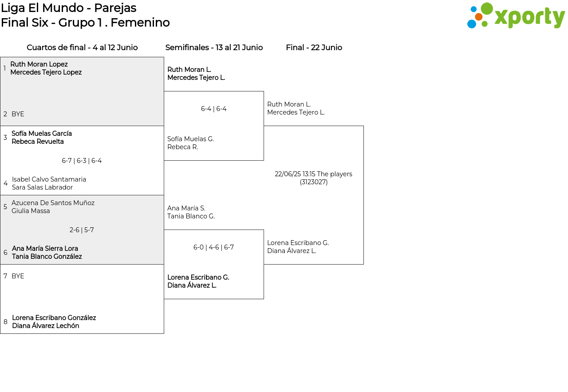Click the seed 7 BYE slot
The image size is (568, 392).
[18, 276]
